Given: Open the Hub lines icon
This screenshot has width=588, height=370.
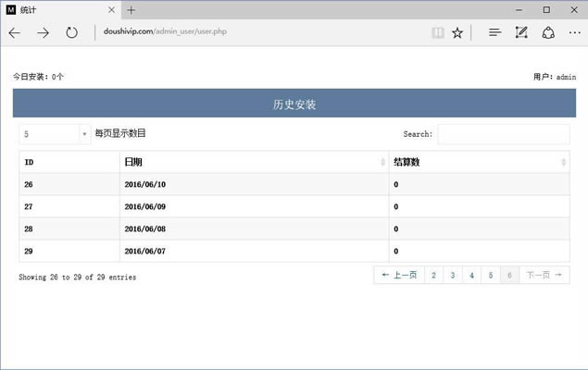Looking at the screenshot, I should tap(494, 32).
